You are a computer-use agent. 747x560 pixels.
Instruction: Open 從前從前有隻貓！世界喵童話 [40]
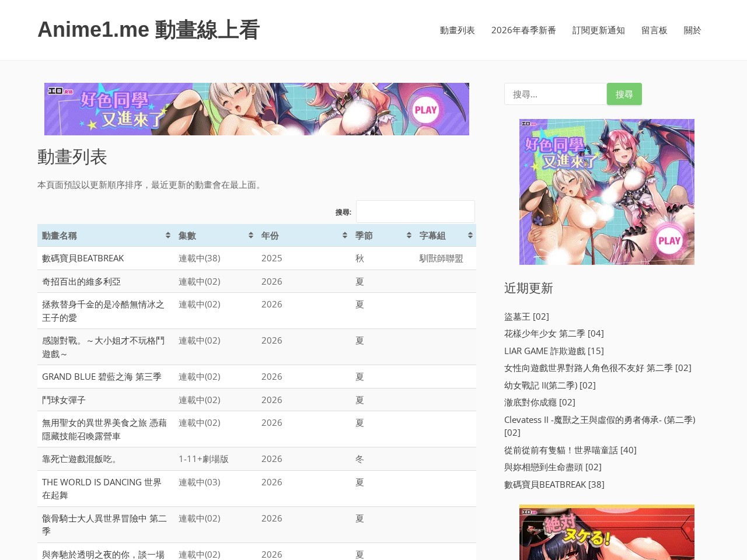[570, 450]
